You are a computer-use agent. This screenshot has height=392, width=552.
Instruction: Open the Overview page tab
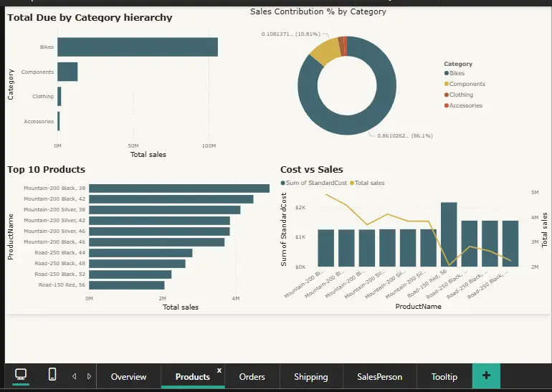[x=128, y=376]
